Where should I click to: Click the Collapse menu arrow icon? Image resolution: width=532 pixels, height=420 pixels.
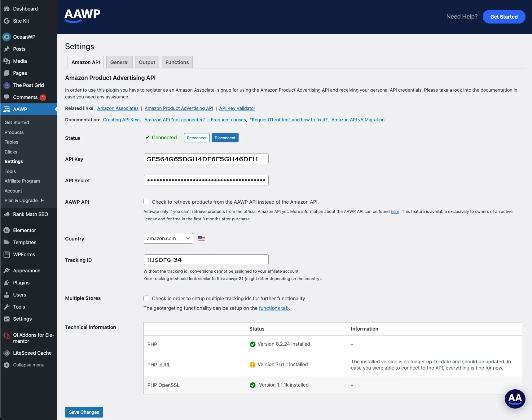(x=7, y=365)
